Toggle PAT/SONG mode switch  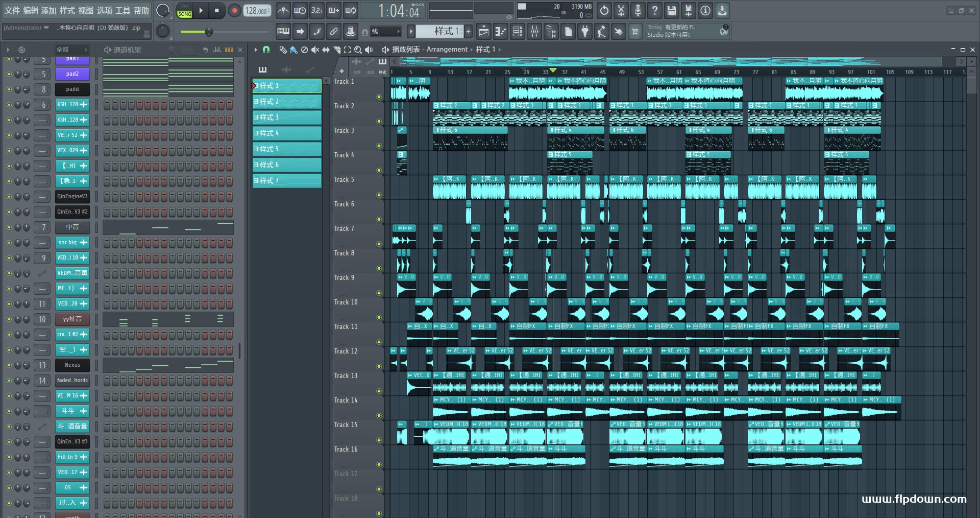184,11
